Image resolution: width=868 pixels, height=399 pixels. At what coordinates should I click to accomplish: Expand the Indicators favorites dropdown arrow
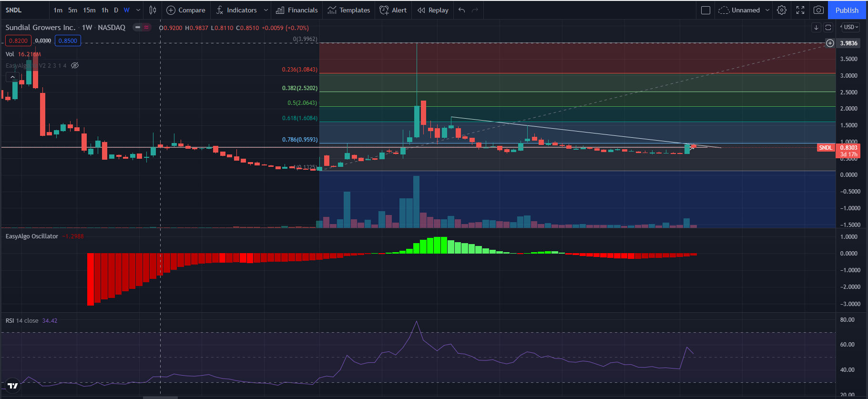click(x=266, y=10)
